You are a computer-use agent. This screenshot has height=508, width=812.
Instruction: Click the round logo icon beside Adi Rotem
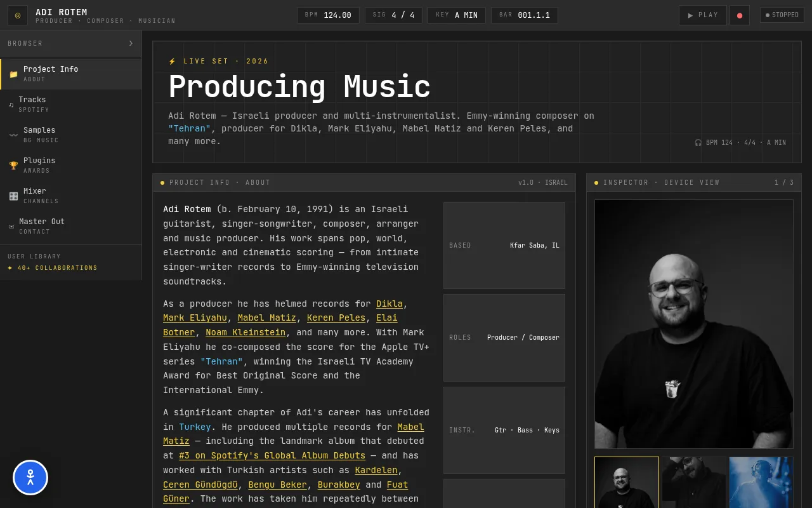pos(18,15)
